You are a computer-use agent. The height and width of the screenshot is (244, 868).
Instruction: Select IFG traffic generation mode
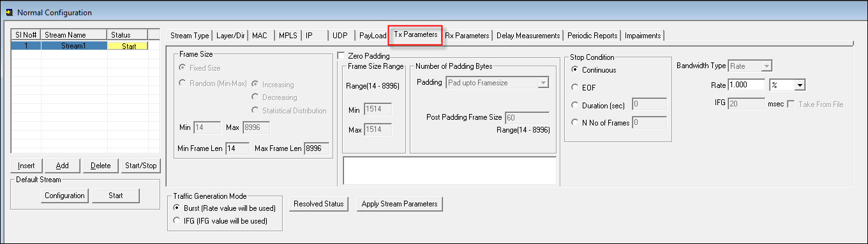[177, 221]
